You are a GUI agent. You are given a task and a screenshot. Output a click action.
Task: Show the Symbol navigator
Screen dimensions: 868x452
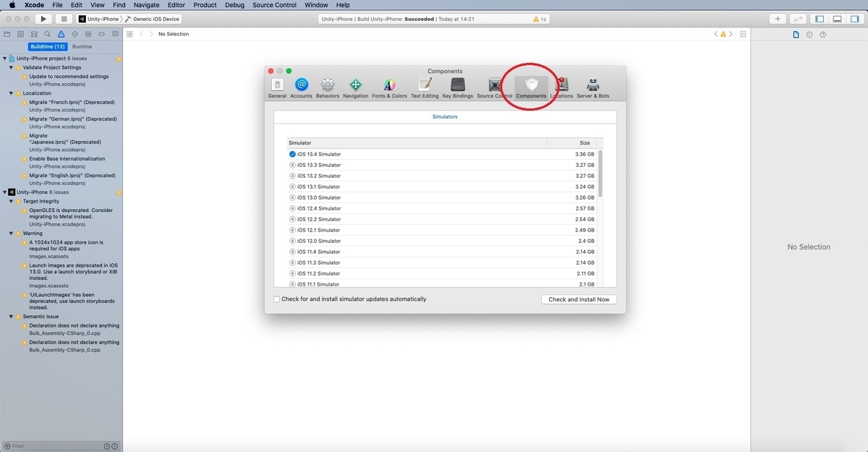tap(34, 34)
